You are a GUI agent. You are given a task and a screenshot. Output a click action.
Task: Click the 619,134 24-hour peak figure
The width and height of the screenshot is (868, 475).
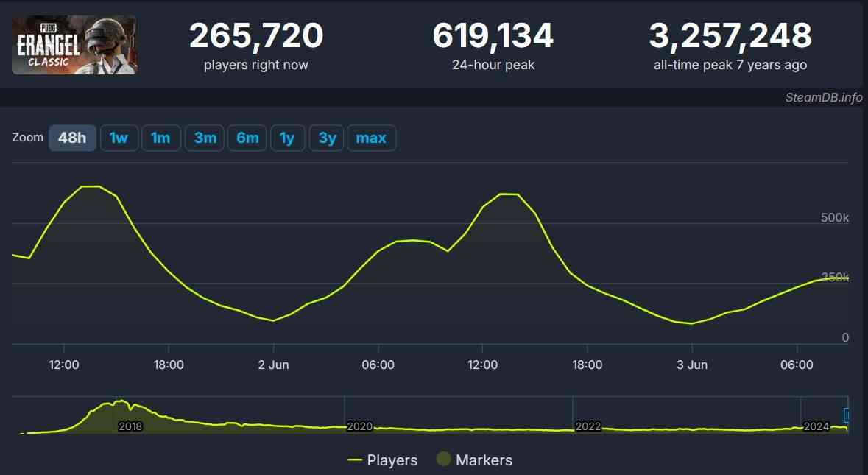tap(493, 36)
